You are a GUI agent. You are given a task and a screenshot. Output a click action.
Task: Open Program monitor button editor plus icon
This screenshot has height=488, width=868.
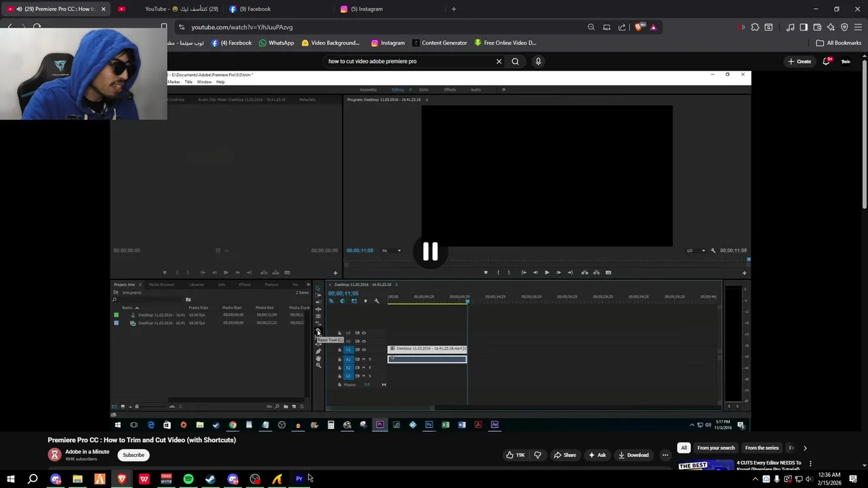[x=744, y=272]
